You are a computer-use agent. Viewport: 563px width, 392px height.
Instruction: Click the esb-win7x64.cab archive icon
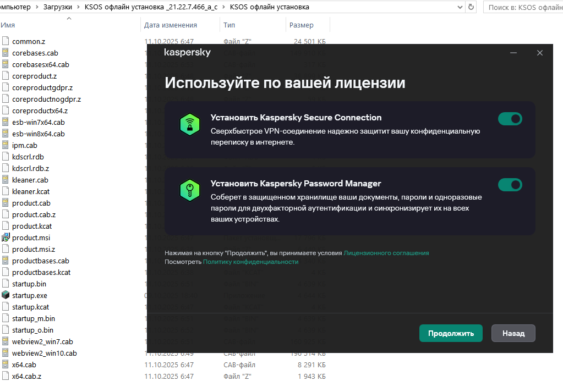(x=6, y=122)
